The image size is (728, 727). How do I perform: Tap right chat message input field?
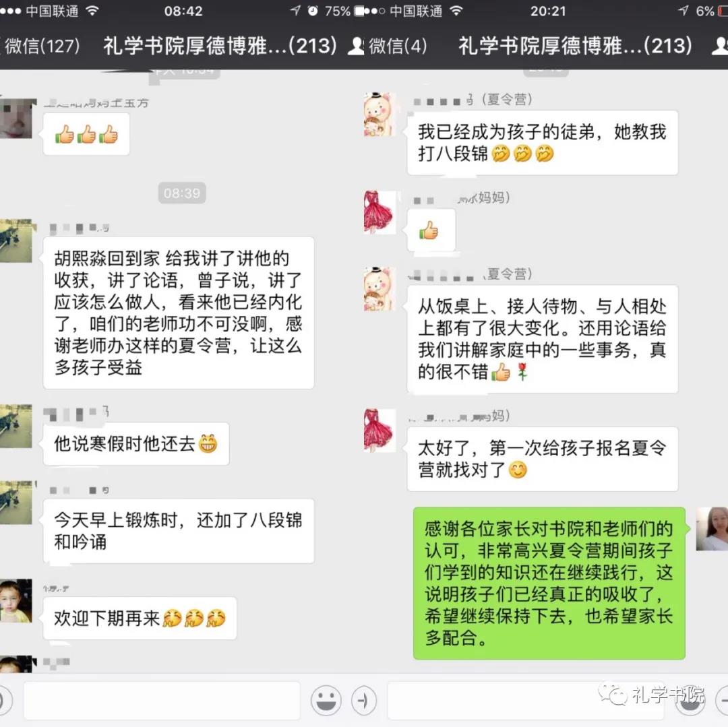[529, 700]
